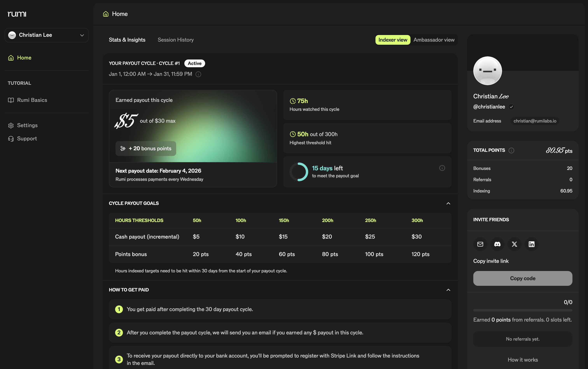Viewport: 588px width, 369px height.
Task: Share invite via LinkedIn icon
Action: click(x=531, y=244)
